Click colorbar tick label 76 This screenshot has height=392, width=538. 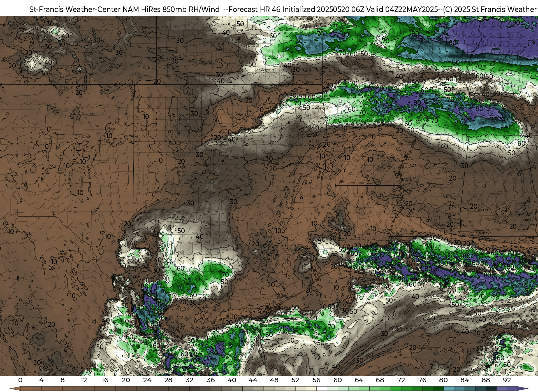pyautogui.click(x=422, y=380)
